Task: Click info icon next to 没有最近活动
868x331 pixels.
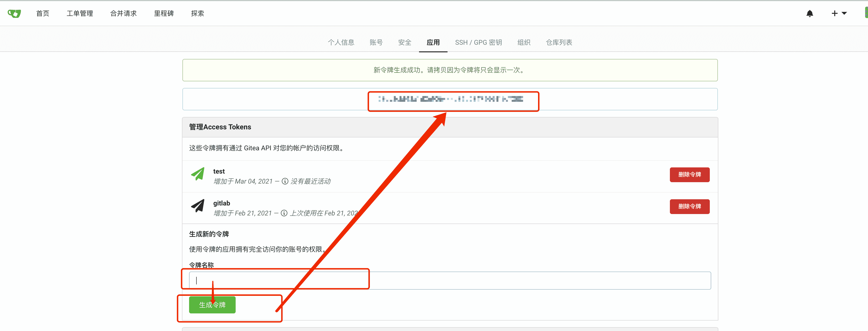Action: pyautogui.click(x=285, y=181)
